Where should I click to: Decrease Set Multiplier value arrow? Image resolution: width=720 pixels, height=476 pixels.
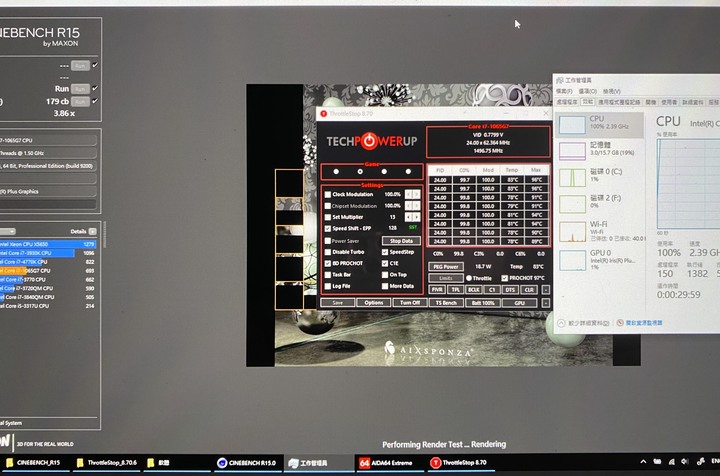(408, 217)
